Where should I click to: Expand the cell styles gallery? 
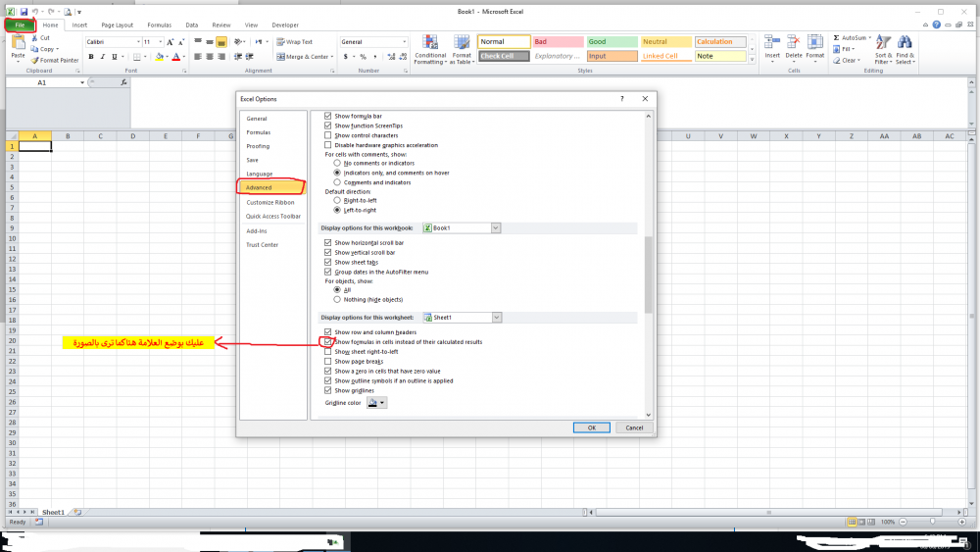pyautogui.click(x=752, y=60)
